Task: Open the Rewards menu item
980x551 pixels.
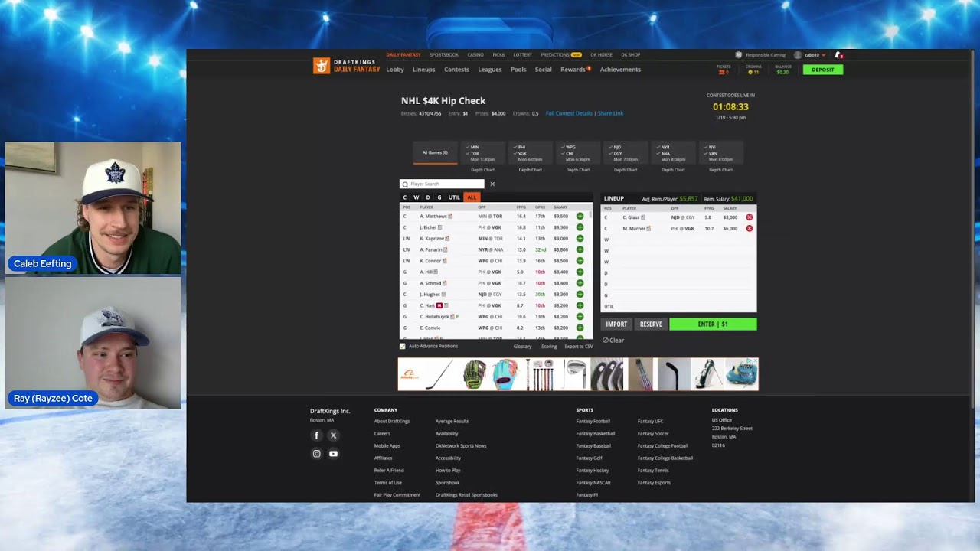Action: (574, 70)
